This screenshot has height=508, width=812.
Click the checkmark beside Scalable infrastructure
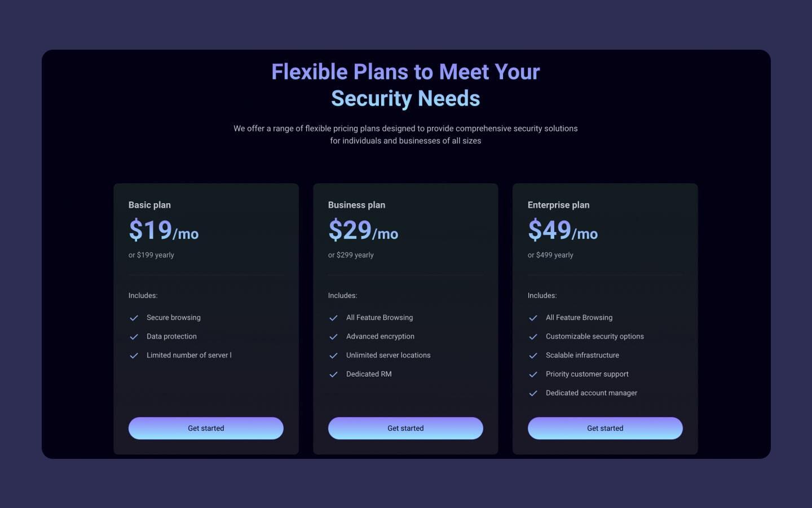click(x=533, y=356)
